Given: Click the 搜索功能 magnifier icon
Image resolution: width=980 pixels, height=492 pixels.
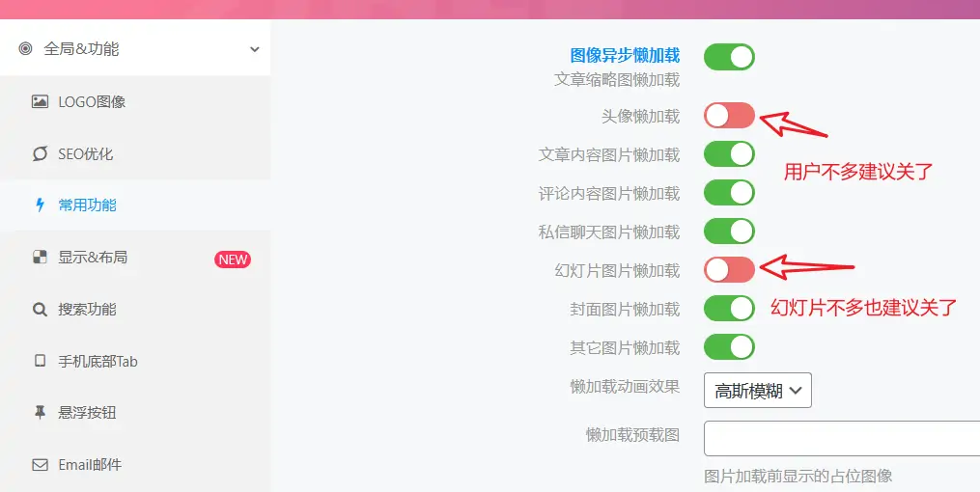Looking at the screenshot, I should [x=40, y=310].
